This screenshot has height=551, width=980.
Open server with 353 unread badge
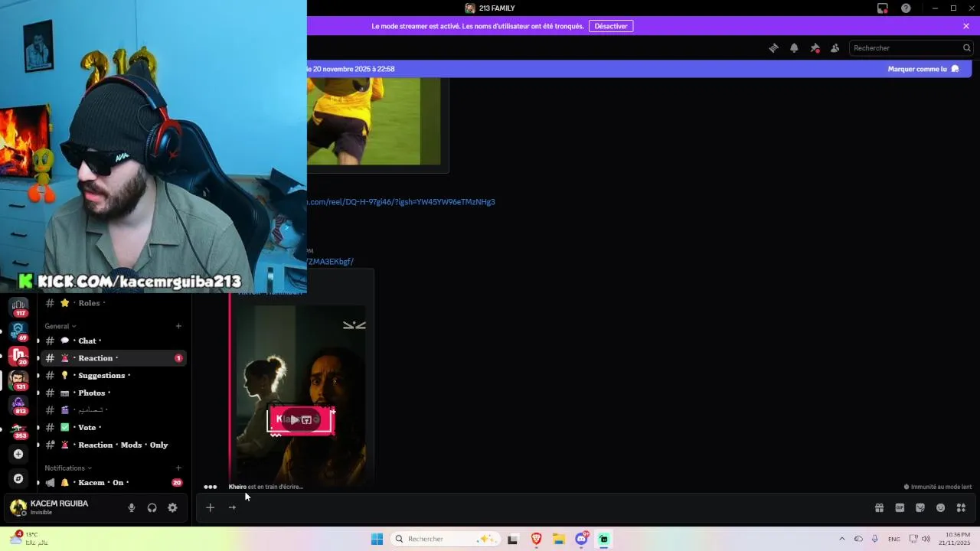point(18,429)
